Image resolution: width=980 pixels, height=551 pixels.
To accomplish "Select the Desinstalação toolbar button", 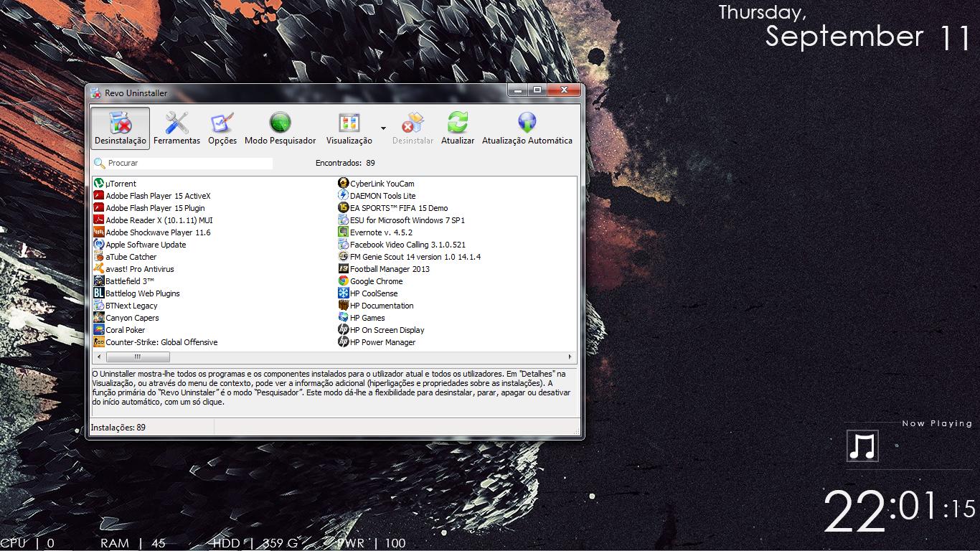I will pyautogui.click(x=121, y=128).
